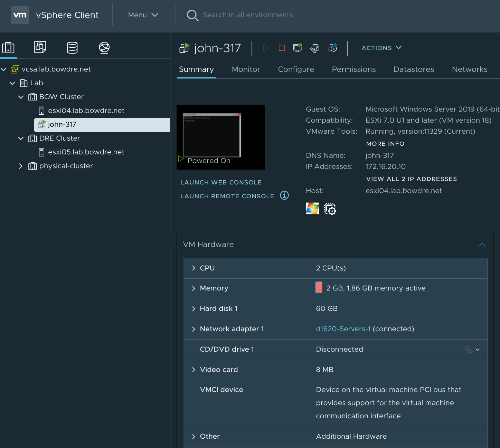Expand the Network adapter 1 row
This screenshot has height=448, width=500.
(194, 329)
